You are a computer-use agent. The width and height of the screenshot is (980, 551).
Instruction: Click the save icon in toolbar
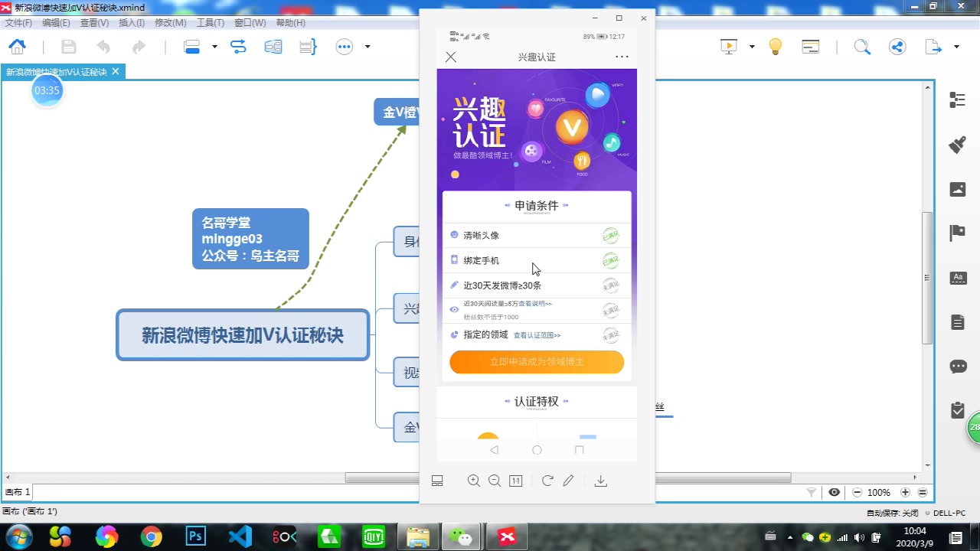coord(69,47)
